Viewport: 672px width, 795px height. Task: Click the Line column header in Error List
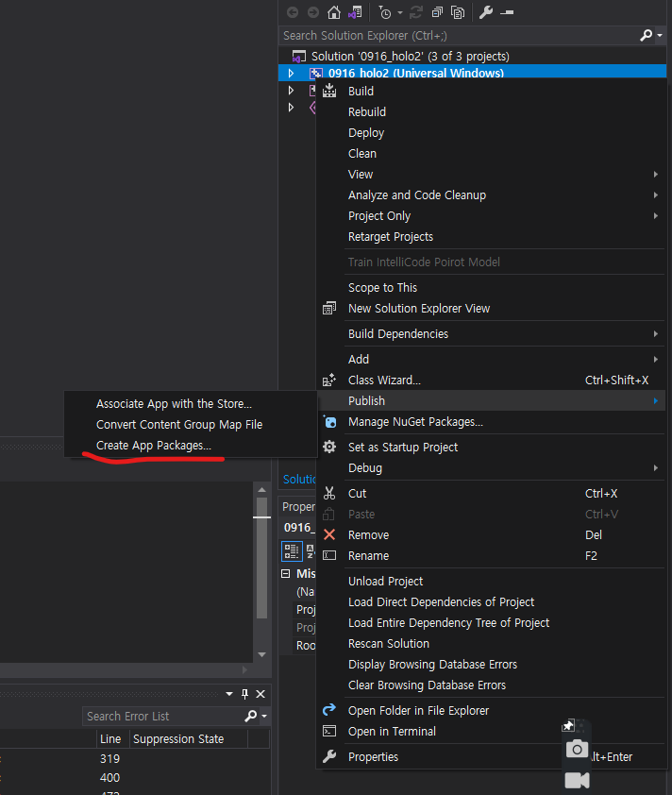click(110, 738)
